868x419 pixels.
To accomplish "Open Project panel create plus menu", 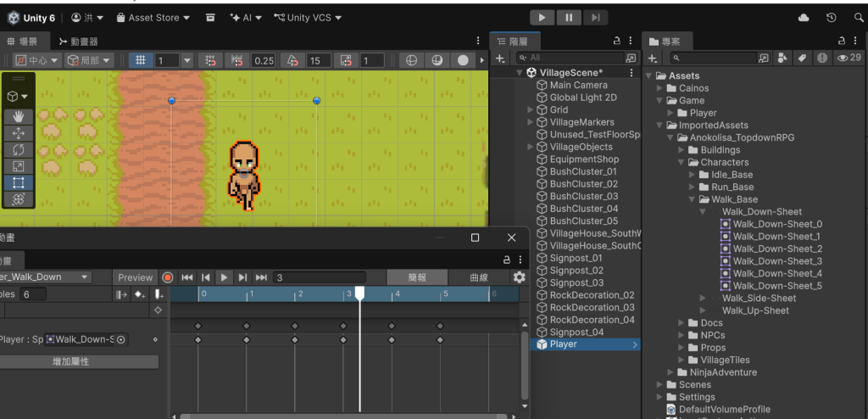I will (653, 59).
